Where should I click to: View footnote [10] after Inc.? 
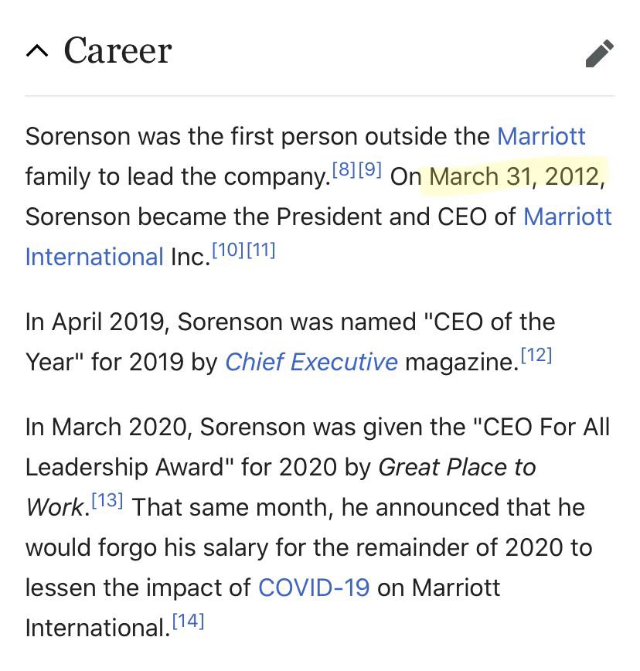coord(228,250)
